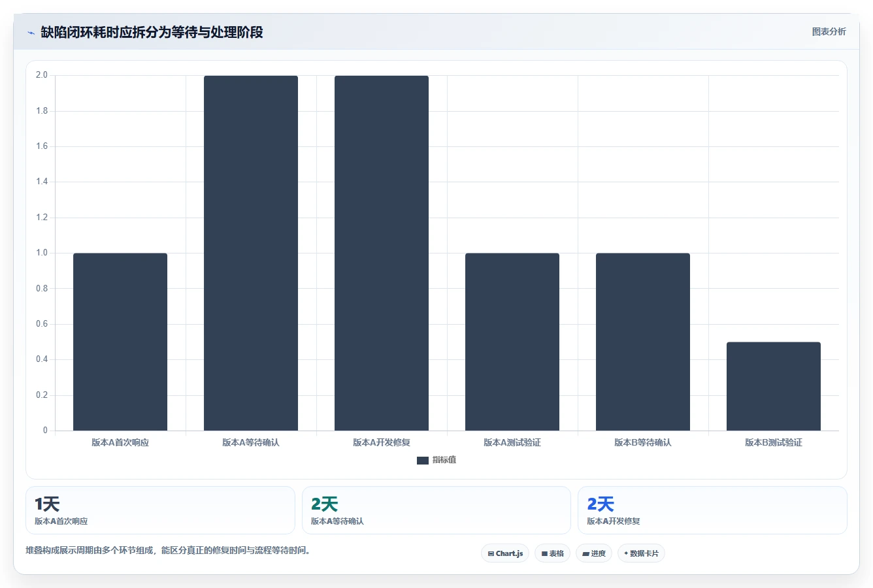Click the 版本B测试验证 x-axis label
Screen dimensions: 873x588
click(774, 442)
